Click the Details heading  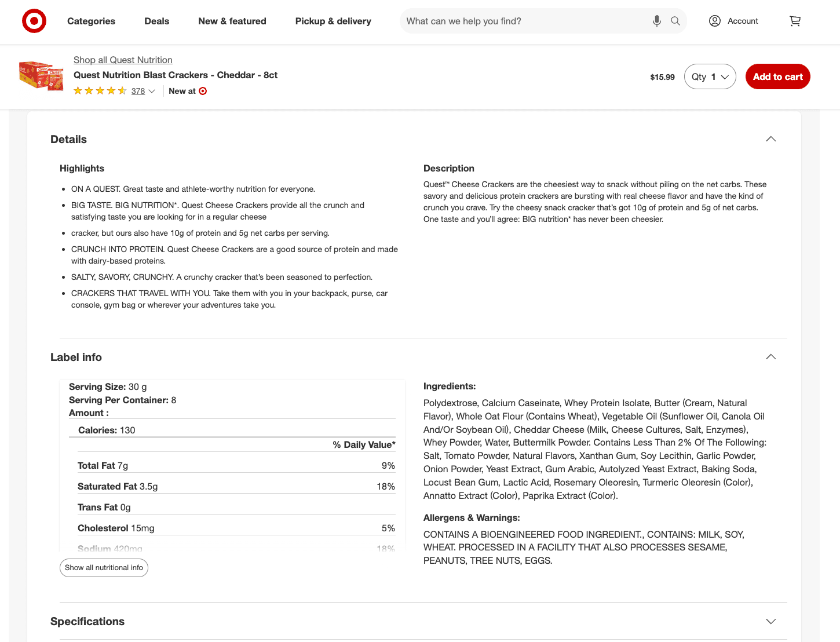pyautogui.click(x=68, y=139)
